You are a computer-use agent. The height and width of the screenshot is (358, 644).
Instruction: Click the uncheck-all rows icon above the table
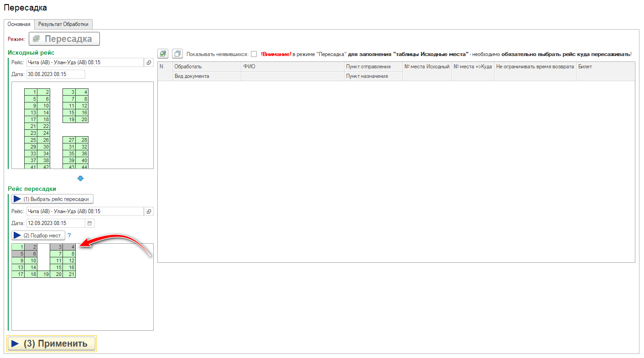click(177, 54)
